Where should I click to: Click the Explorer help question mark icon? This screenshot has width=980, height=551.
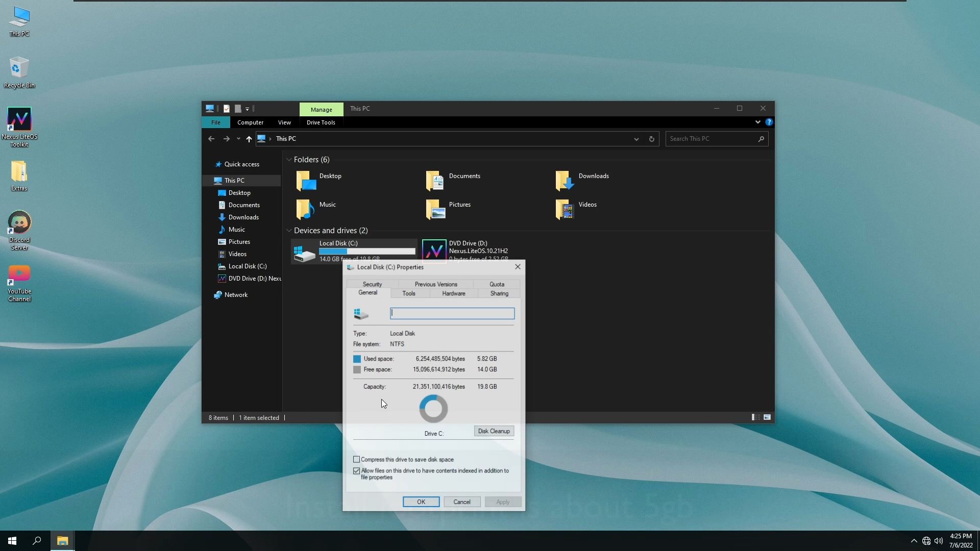pyautogui.click(x=769, y=122)
